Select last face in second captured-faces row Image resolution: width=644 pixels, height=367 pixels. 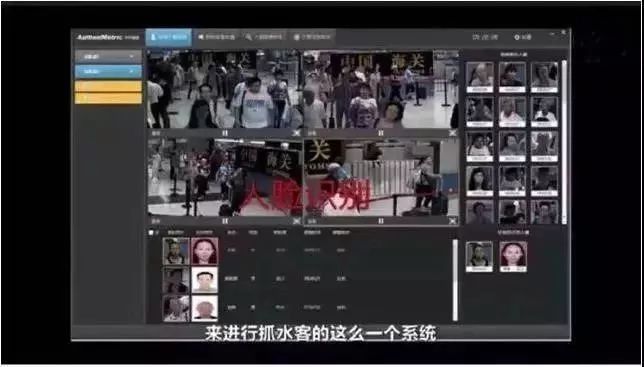pyautogui.click(x=545, y=112)
